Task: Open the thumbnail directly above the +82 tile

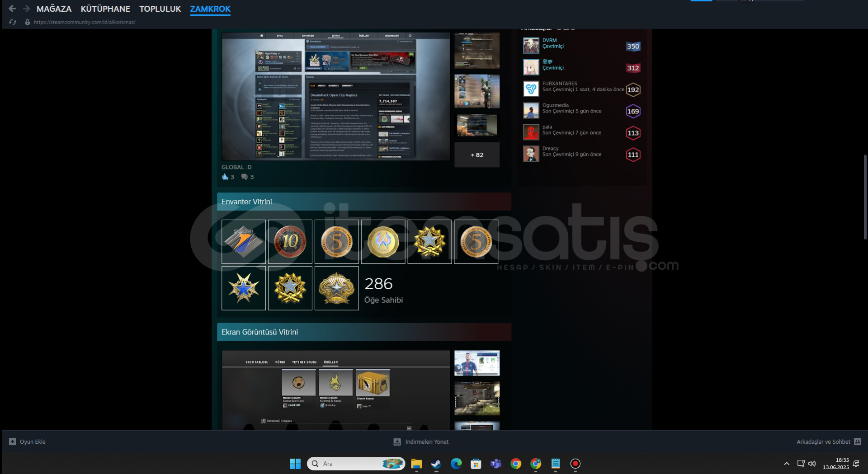Action: coord(477,125)
